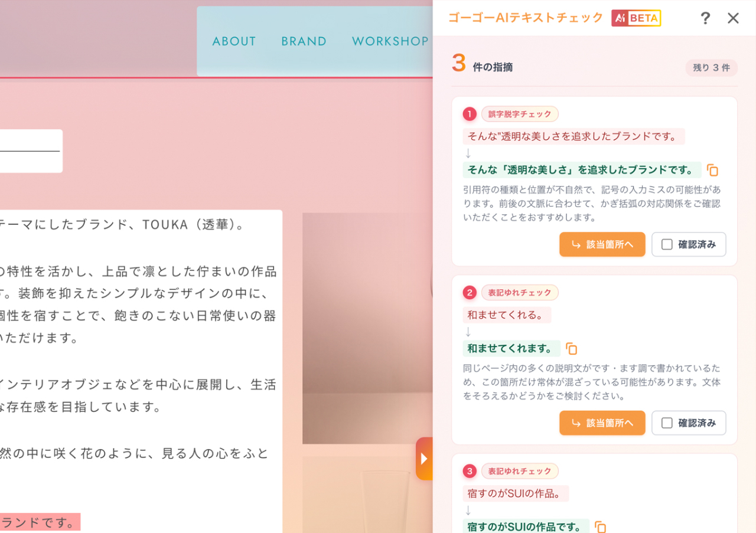Open the ABOUT menu item
The image size is (756, 533).
(234, 41)
